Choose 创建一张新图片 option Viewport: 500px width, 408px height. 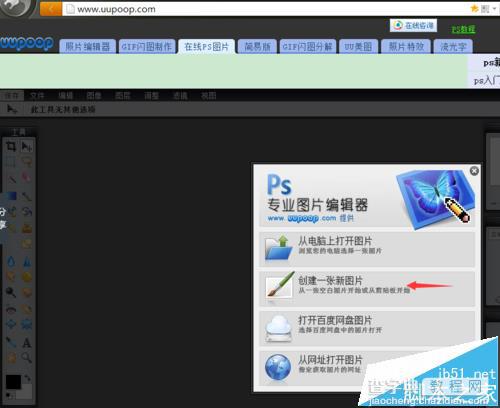[367, 289]
